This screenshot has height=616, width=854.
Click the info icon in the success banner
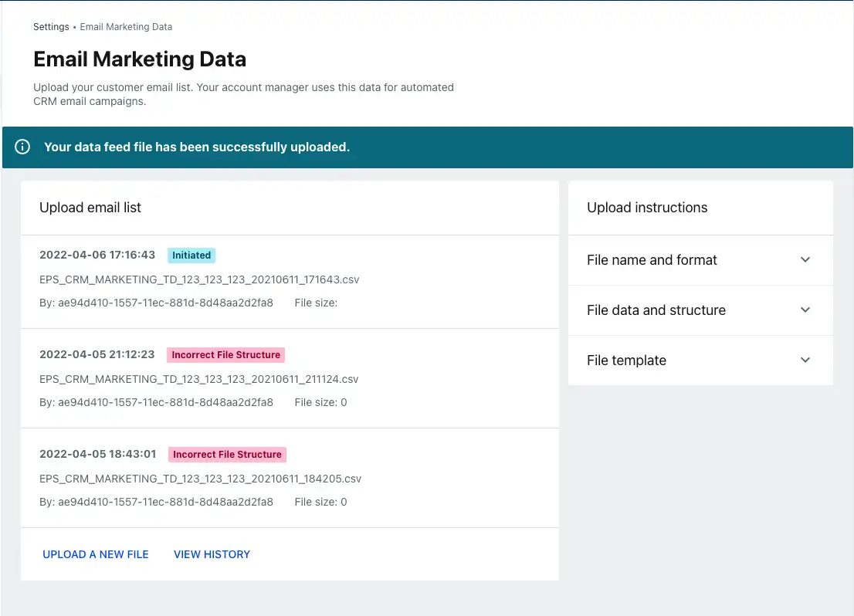coord(22,147)
